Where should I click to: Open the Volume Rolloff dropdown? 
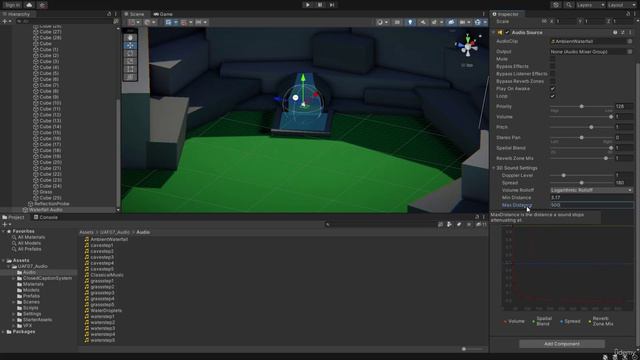click(x=591, y=190)
